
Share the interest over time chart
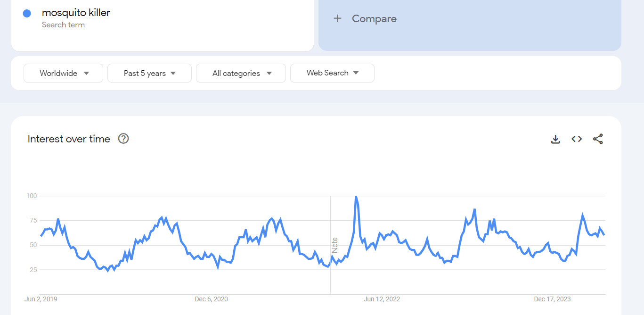[x=598, y=139]
